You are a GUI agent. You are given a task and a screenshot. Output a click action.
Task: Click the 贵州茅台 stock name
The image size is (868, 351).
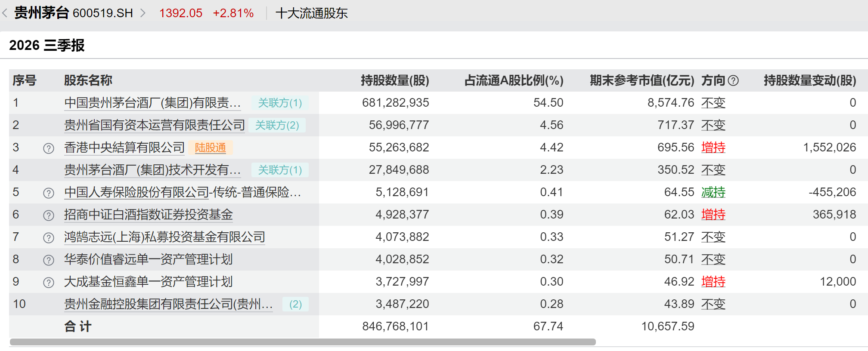click(x=41, y=13)
